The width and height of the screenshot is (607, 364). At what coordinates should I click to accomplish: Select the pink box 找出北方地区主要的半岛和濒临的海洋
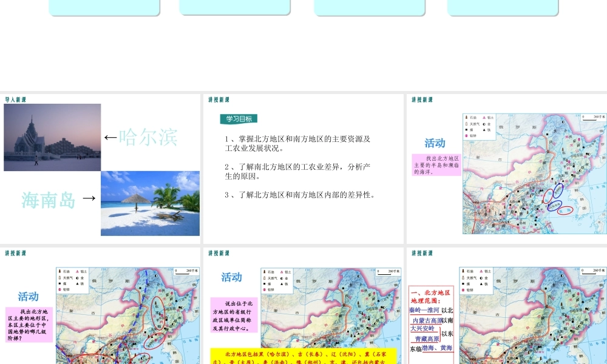(x=436, y=165)
